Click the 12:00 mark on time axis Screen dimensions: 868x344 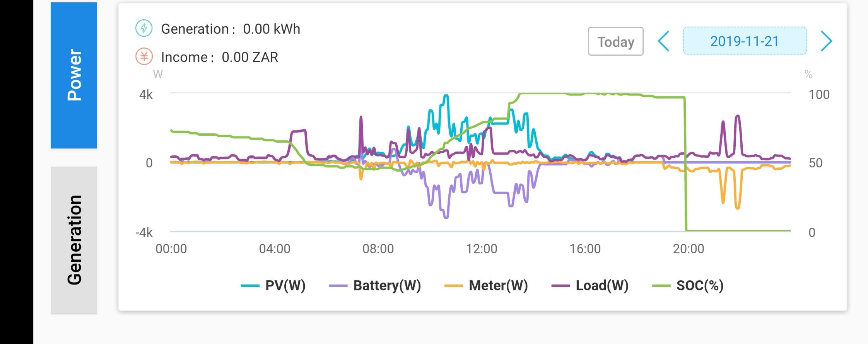tap(482, 249)
